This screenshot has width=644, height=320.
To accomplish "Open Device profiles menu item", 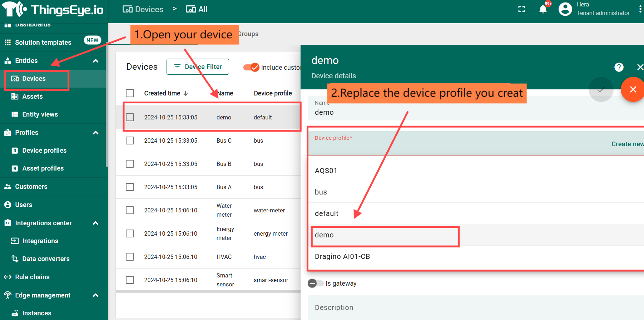I will point(44,151).
